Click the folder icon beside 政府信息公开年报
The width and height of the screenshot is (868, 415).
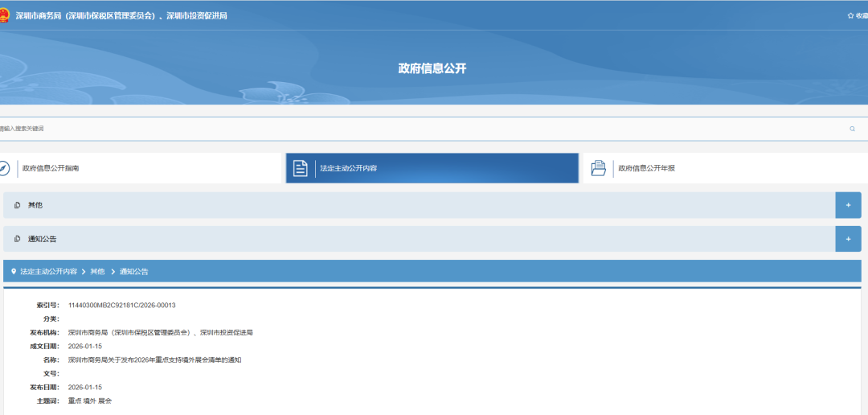click(599, 168)
